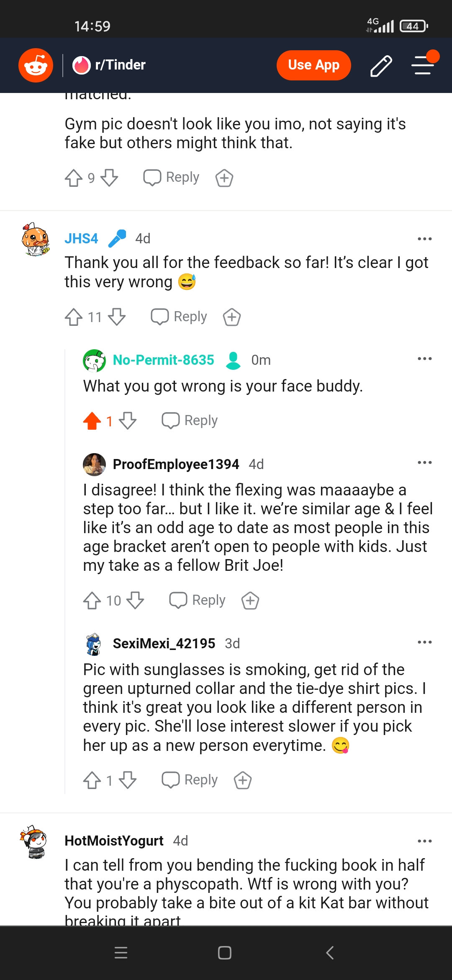The image size is (452, 980).
Task: Downvote ProofEmployee1394's comment
Action: [136, 600]
